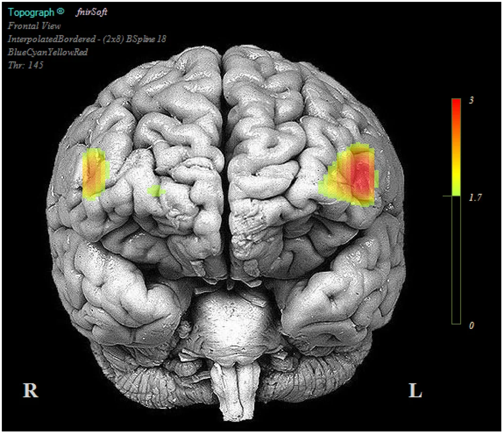Click the colorbar minimum value 0
Image resolution: width=504 pixels, height=433 pixels.
[x=471, y=325]
